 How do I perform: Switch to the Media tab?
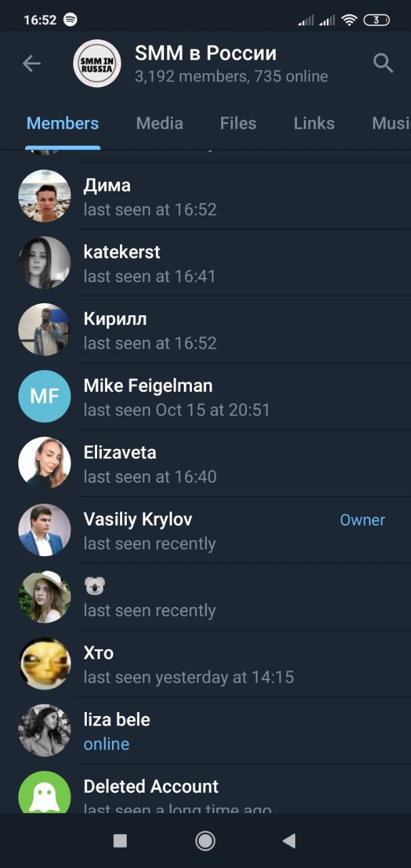tap(159, 123)
